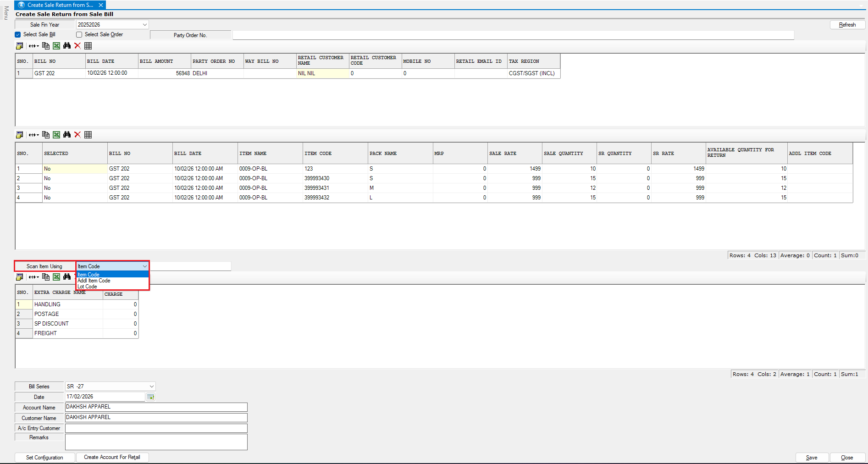Uncheck the Select Sale Bill checkbox
Screen dimensions: 868x464
coord(18,35)
